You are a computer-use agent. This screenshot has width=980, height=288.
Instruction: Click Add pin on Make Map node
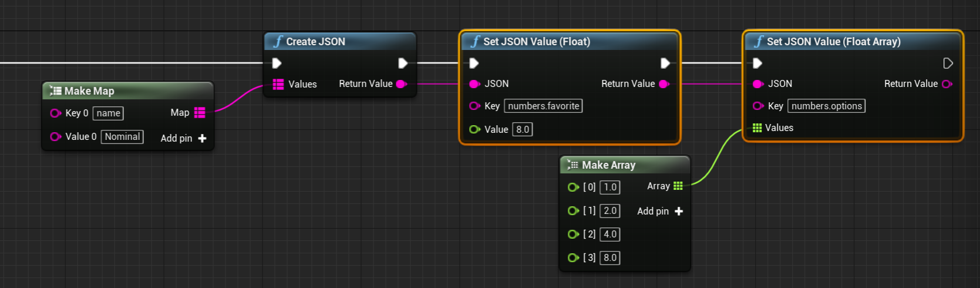coord(184,138)
